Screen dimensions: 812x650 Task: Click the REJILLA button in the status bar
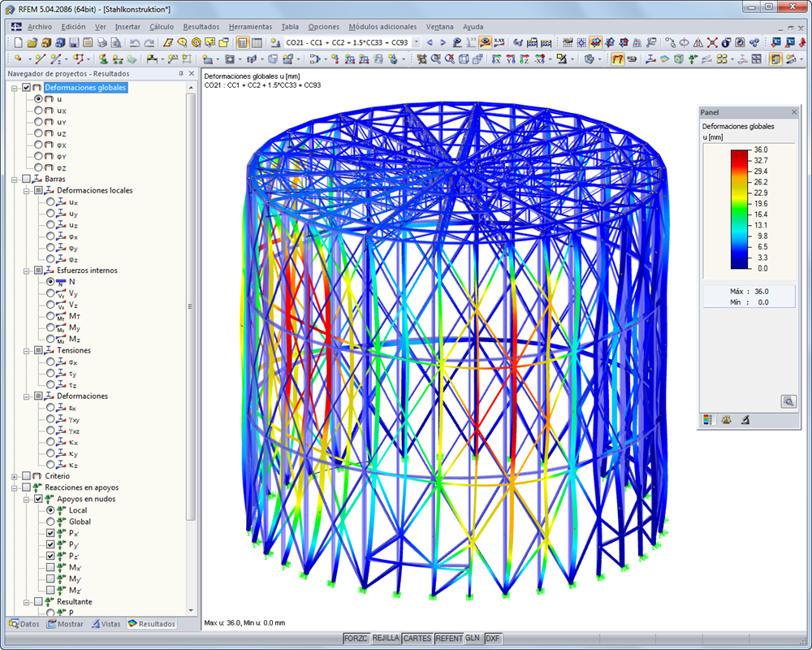[387, 639]
